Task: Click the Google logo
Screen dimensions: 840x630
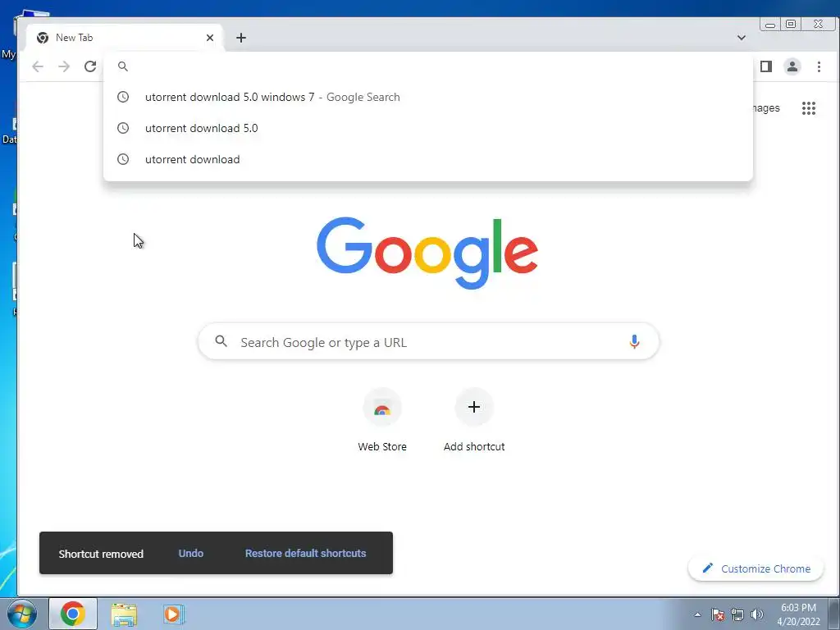Action: [427, 253]
